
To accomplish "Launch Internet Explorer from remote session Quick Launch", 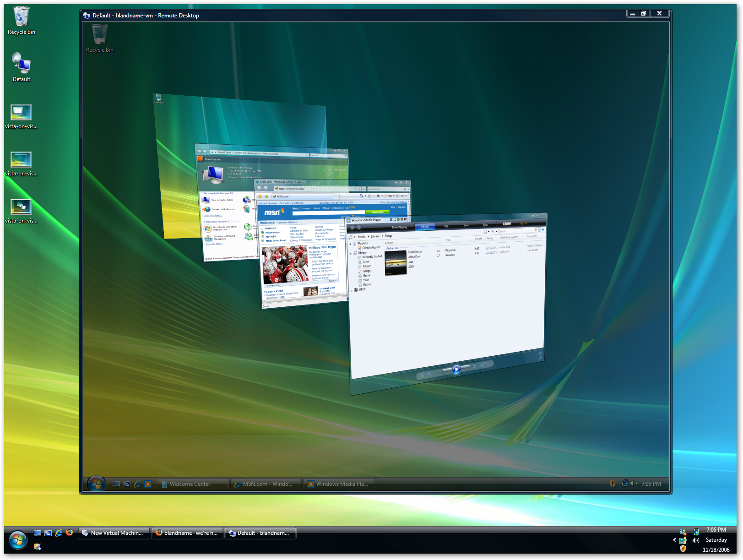I will (137, 484).
